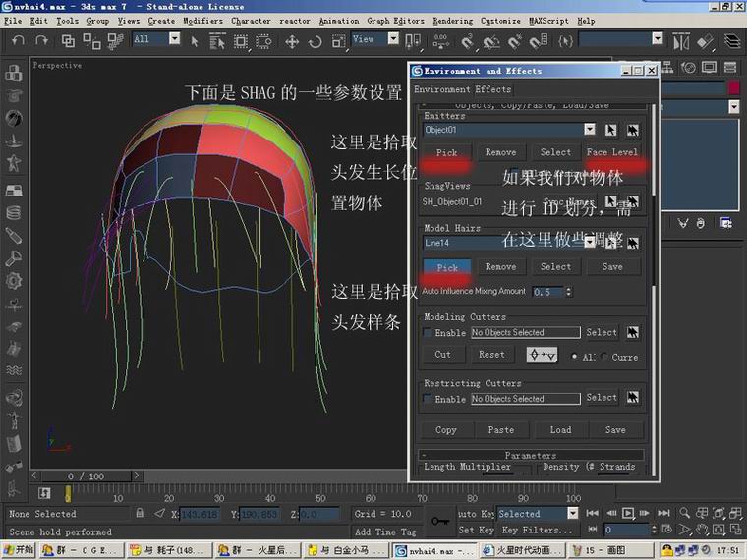Toggle the Angle Snap icon

(x=490, y=43)
